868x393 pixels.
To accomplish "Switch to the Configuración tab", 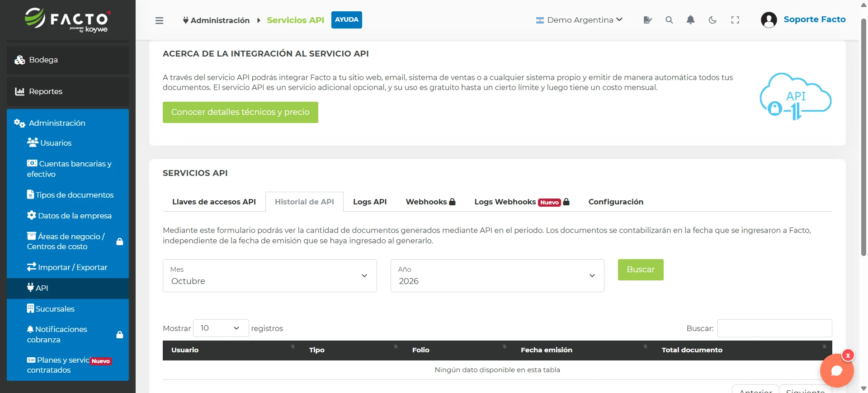I will pos(616,202).
